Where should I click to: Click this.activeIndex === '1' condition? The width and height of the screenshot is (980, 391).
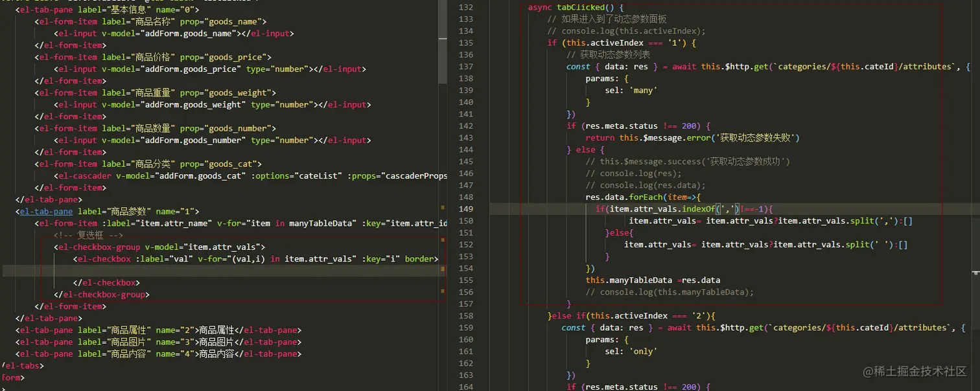pos(622,43)
